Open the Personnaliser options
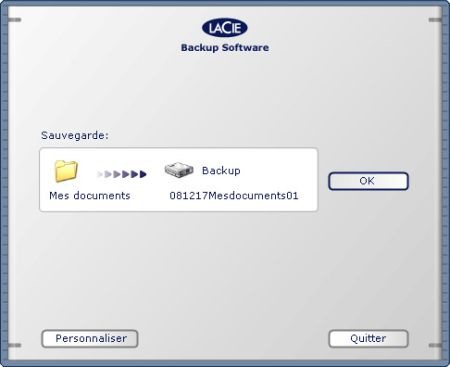 click(90, 339)
